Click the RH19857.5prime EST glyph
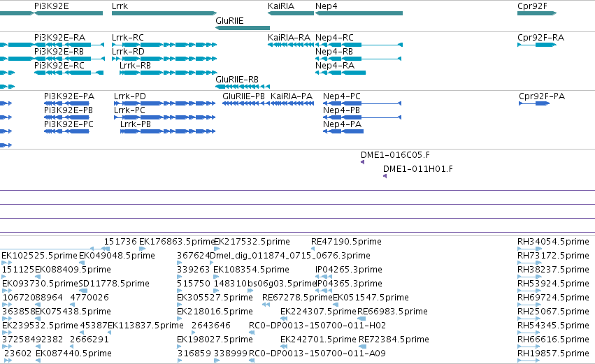Viewport: 595px width, 364px height. (x=529, y=361)
